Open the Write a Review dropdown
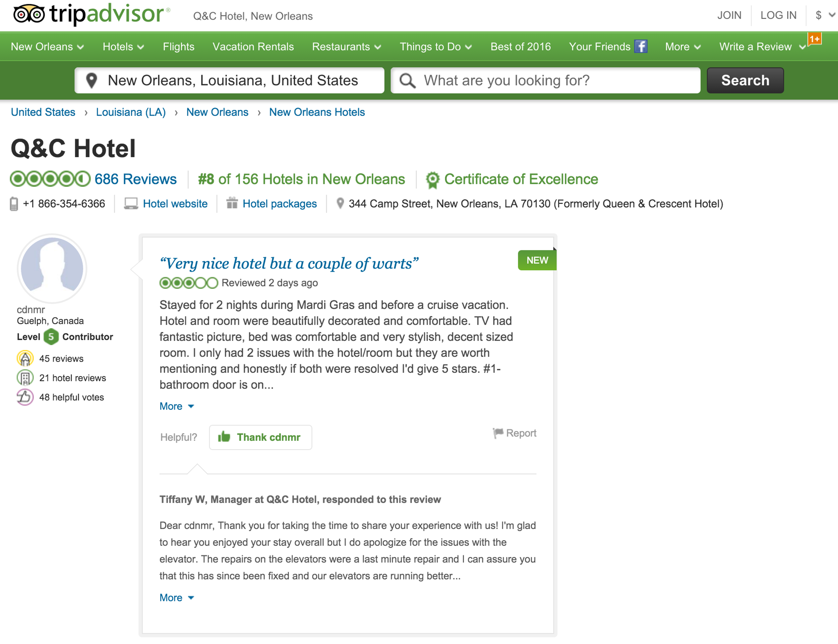 (x=762, y=47)
